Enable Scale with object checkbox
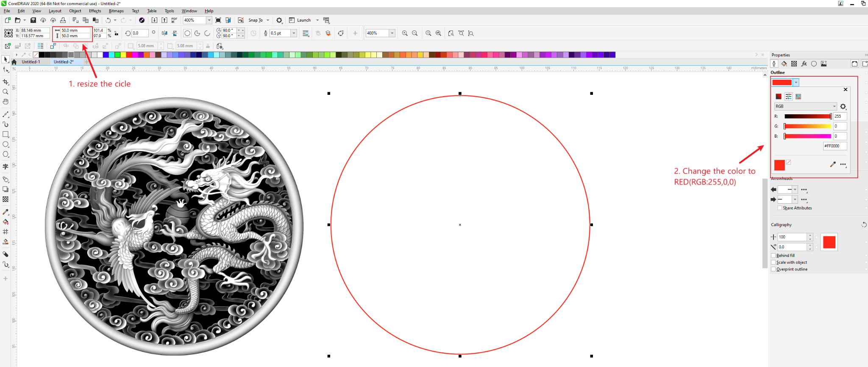The width and height of the screenshot is (868, 367). [x=773, y=262]
